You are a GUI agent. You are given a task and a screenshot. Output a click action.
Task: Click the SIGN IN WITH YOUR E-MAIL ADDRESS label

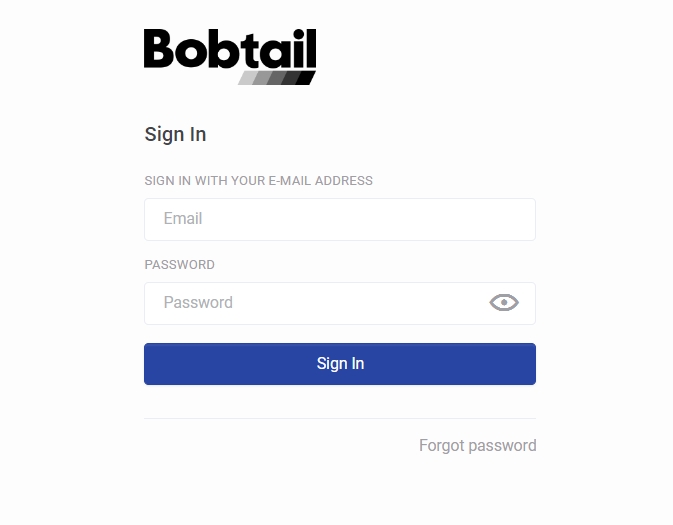pyautogui.click(x=258, y=181)
